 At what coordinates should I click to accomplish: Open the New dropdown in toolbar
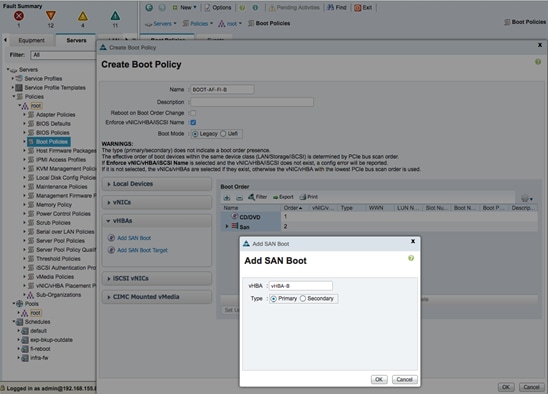coord(184,7)
